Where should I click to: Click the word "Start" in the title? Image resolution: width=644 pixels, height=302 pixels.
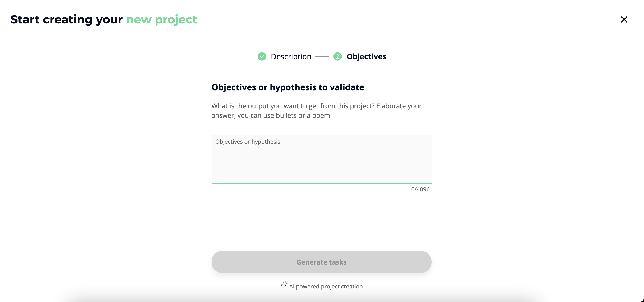click(25, 19)
